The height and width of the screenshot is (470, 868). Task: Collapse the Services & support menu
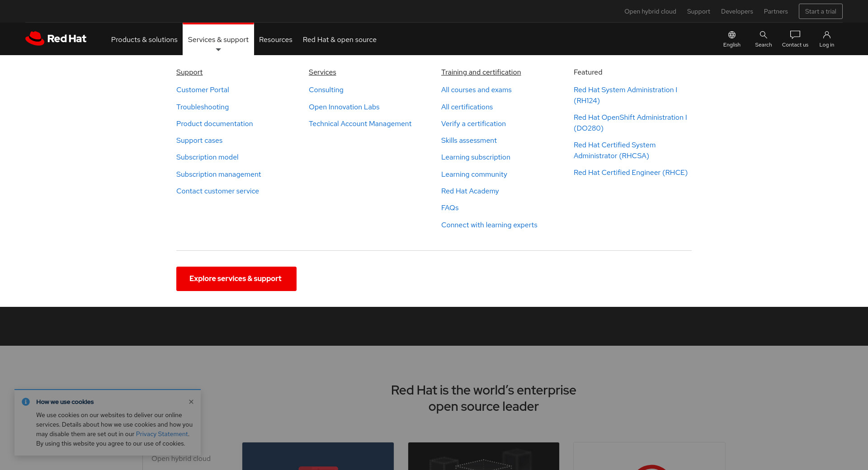218,40
